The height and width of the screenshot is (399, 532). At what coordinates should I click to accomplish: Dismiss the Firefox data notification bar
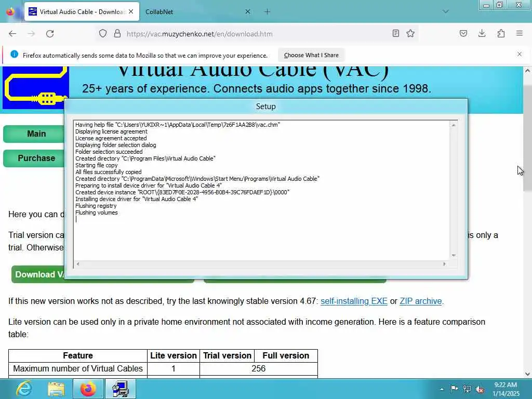[520, 54]
